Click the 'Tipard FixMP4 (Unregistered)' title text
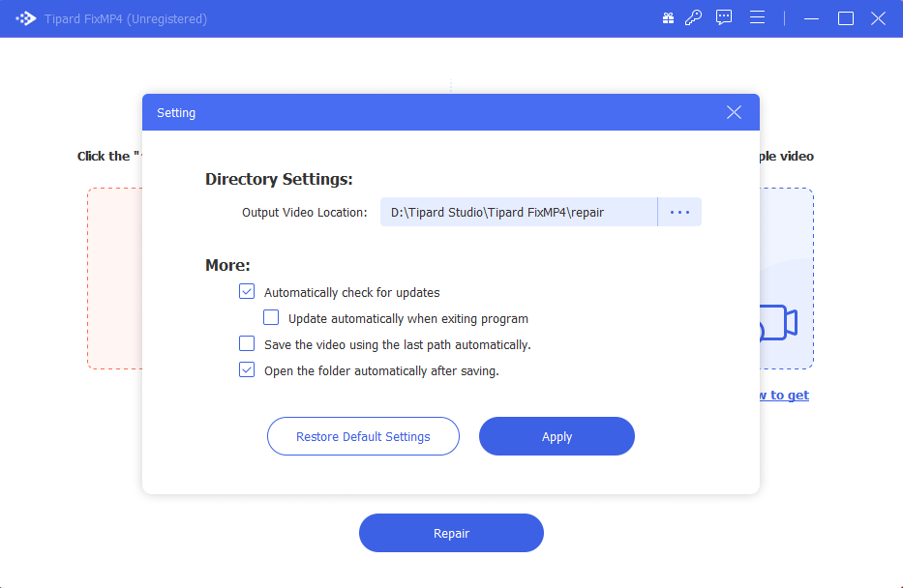This screenshot has height=588, width=903. pyautogui.click(x=126, y=19)
